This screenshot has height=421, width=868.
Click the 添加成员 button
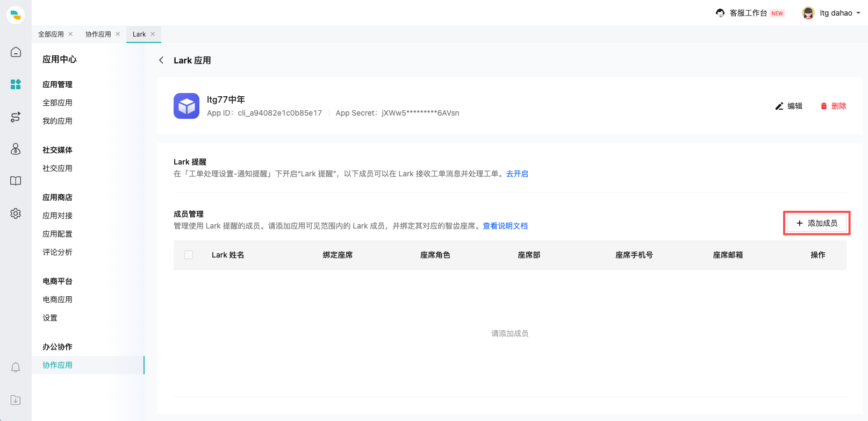816,223
